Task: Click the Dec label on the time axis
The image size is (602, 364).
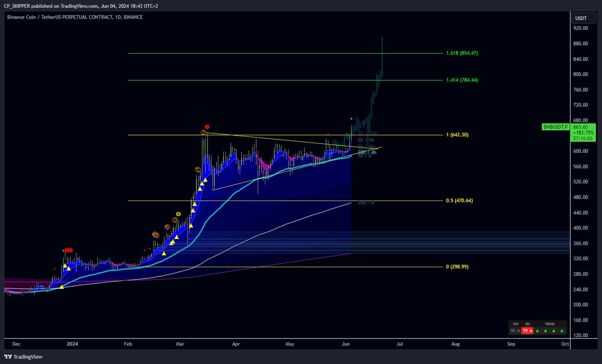Action: (x=16, y=344)
